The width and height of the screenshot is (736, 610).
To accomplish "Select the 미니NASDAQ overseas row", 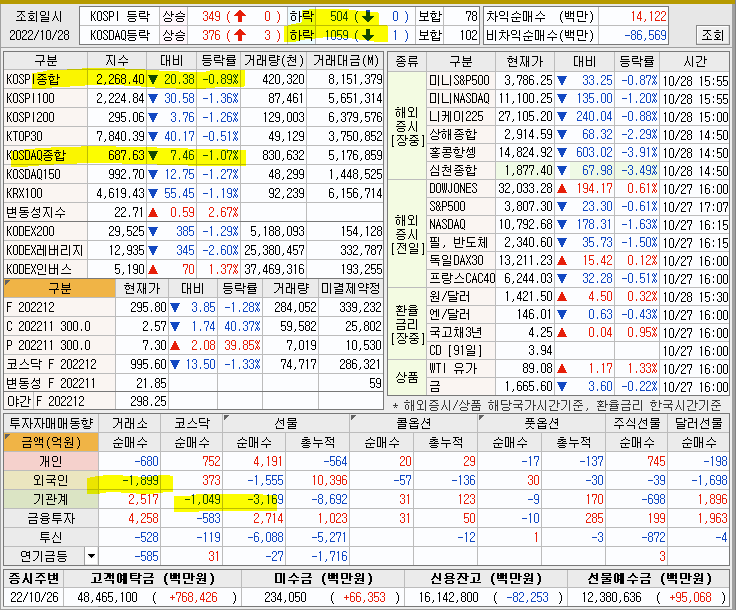I will point(578,99).
